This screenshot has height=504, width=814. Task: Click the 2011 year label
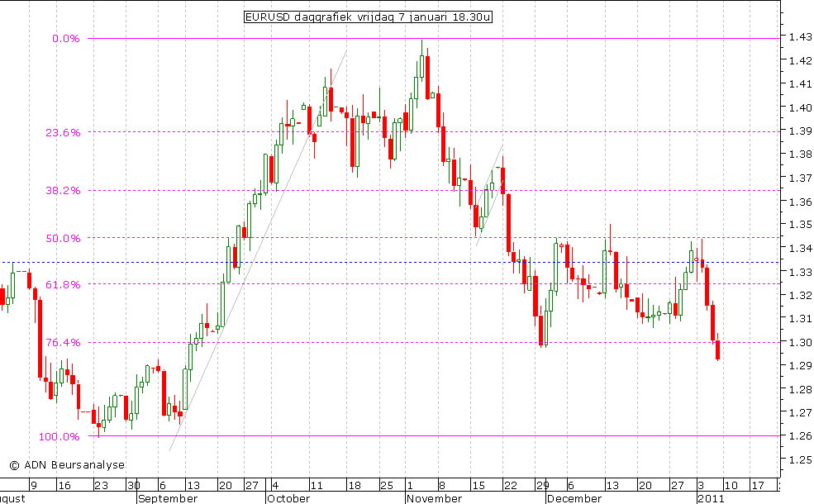coord(710,499)
